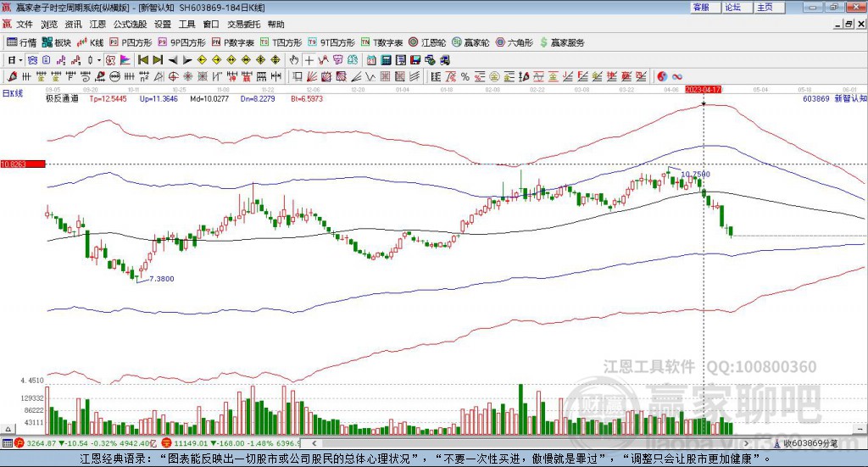
Task: Click the 客服 button at top right
Action: [x=701, y=7]
